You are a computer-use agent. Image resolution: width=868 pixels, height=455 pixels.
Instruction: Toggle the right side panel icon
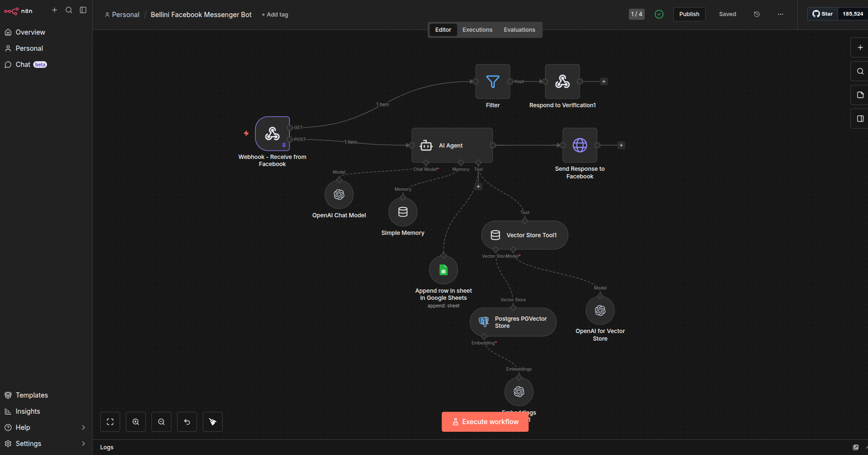[860, 119]
